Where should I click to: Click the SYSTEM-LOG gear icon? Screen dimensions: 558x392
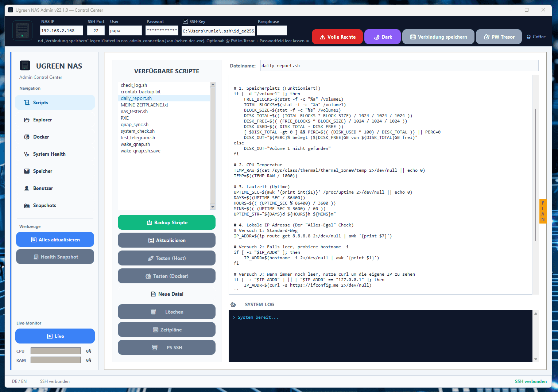(x=233, y=305)
